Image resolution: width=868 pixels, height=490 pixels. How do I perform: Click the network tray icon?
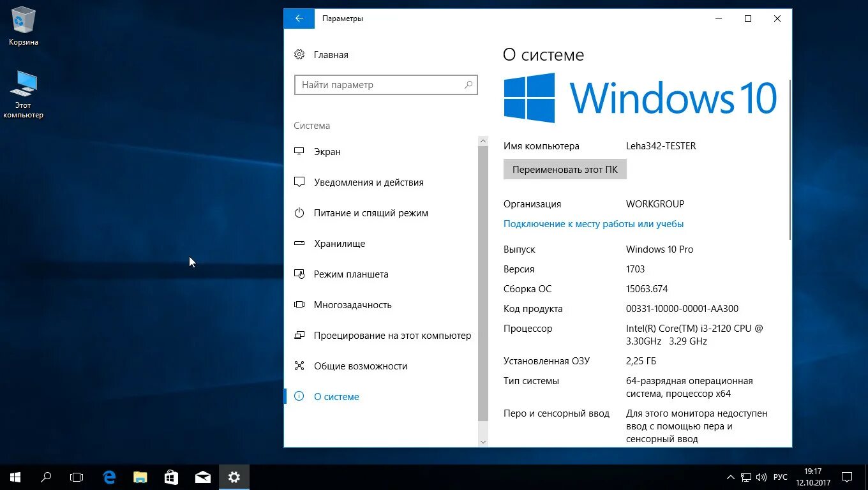(746, 477)
